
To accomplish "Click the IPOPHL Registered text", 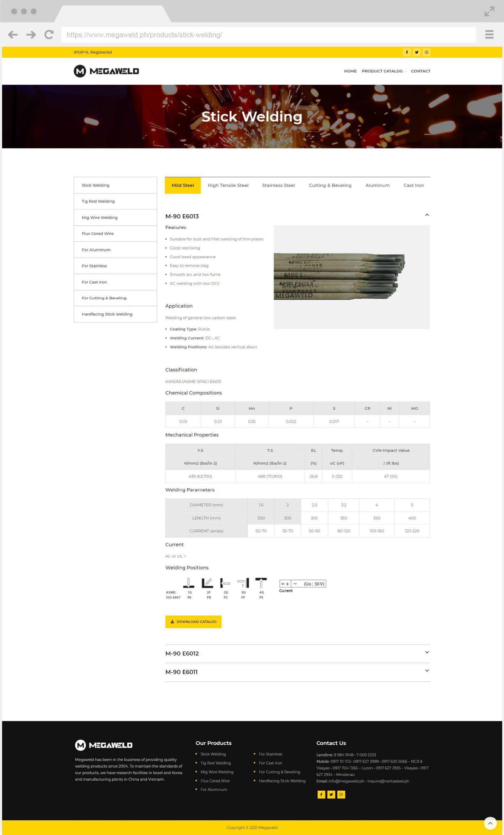I will [93, 52].
